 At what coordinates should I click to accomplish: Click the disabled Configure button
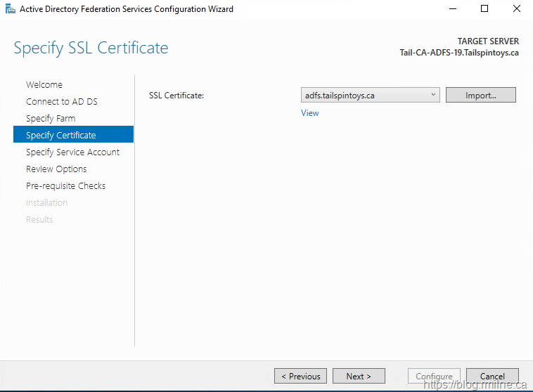[x=435, y=377]
